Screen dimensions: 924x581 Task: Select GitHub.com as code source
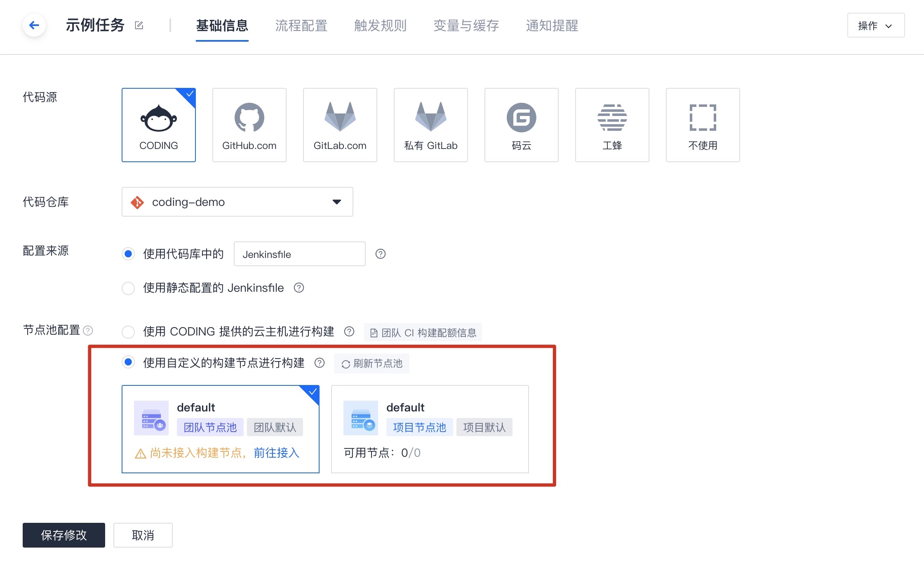[249, 125]
